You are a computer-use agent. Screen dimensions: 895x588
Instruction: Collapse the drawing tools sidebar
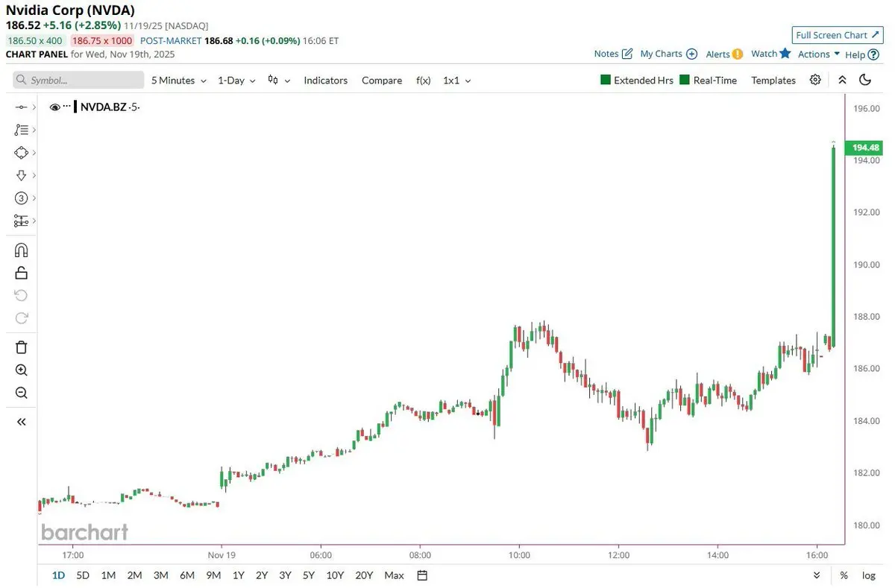click(x=21, y=422)
